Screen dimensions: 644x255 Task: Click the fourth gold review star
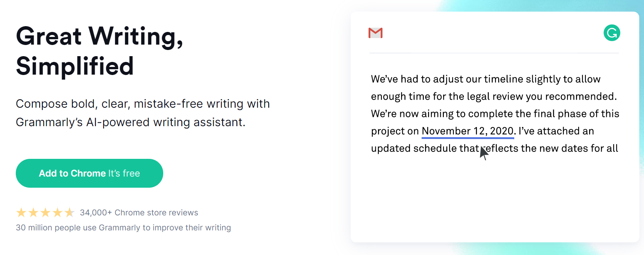click(57, 212)
